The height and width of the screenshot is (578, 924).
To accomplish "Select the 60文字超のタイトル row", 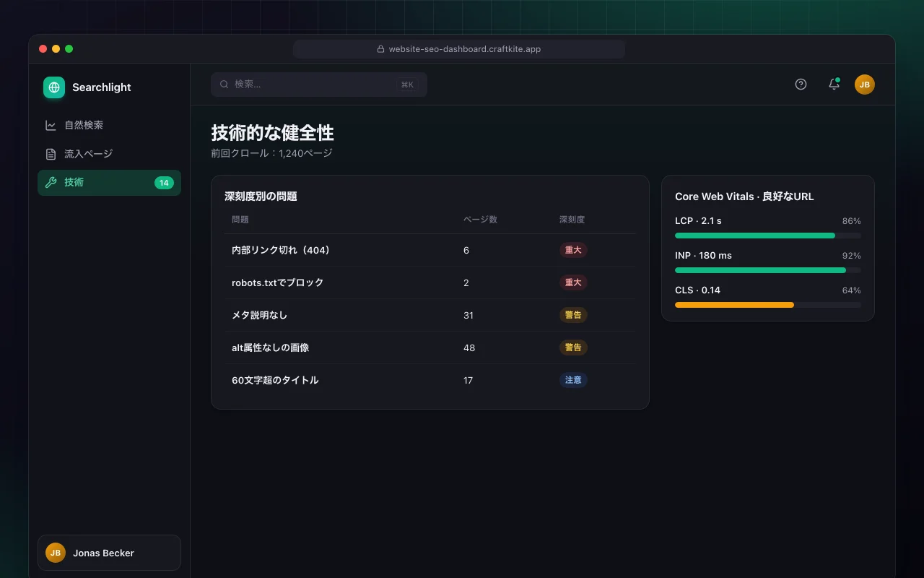I will click(430, 380).
